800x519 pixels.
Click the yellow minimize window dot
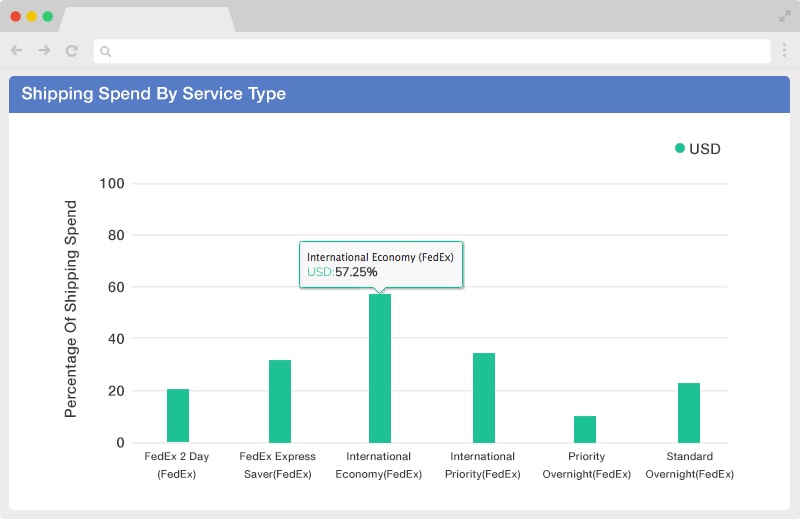(x=32, y=16)
